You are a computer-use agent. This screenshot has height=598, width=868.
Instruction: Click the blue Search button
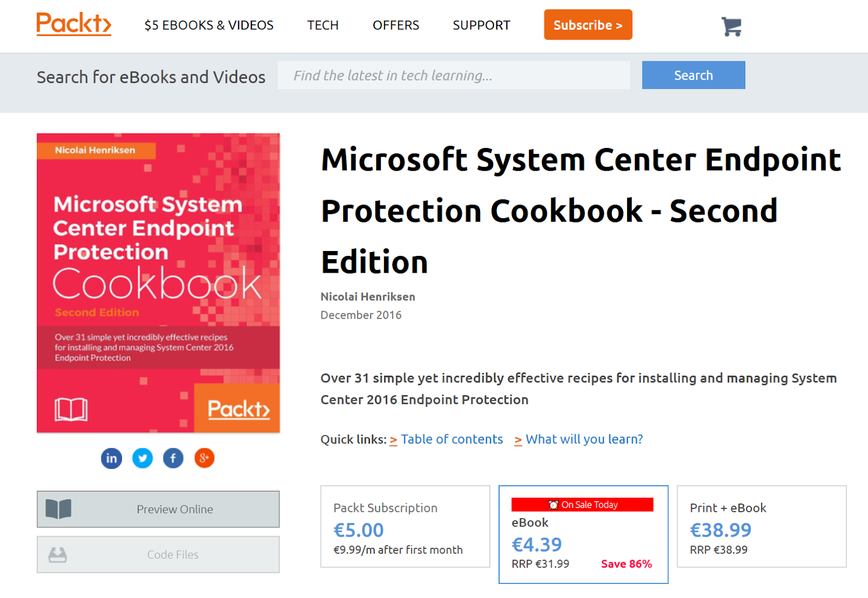pyautogui.click(x=693, y=75)
